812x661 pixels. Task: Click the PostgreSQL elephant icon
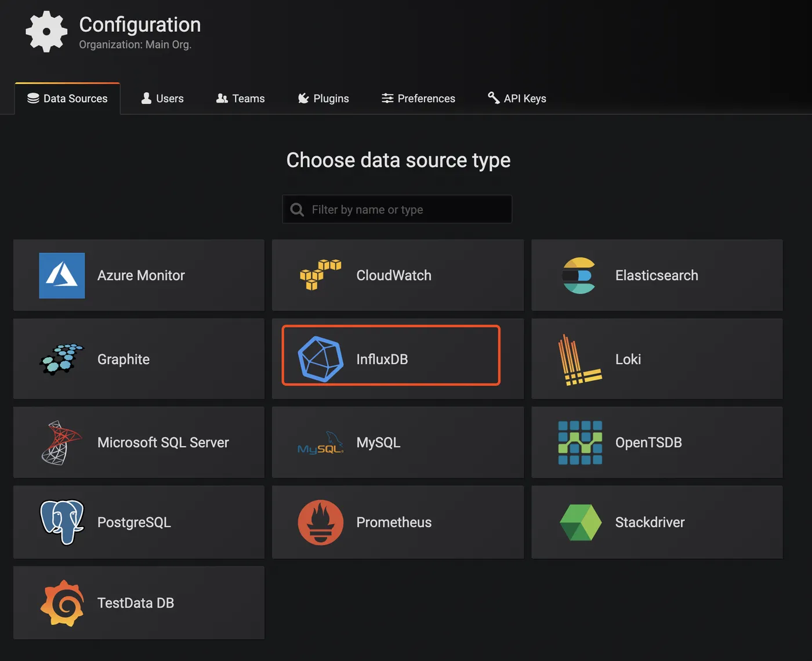click(x=62, y=522)
